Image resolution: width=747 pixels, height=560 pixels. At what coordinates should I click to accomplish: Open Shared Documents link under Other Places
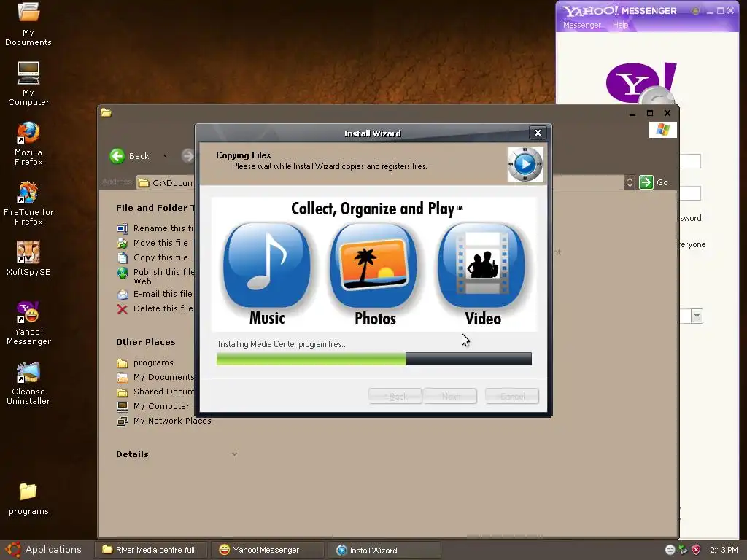(163, 392)
